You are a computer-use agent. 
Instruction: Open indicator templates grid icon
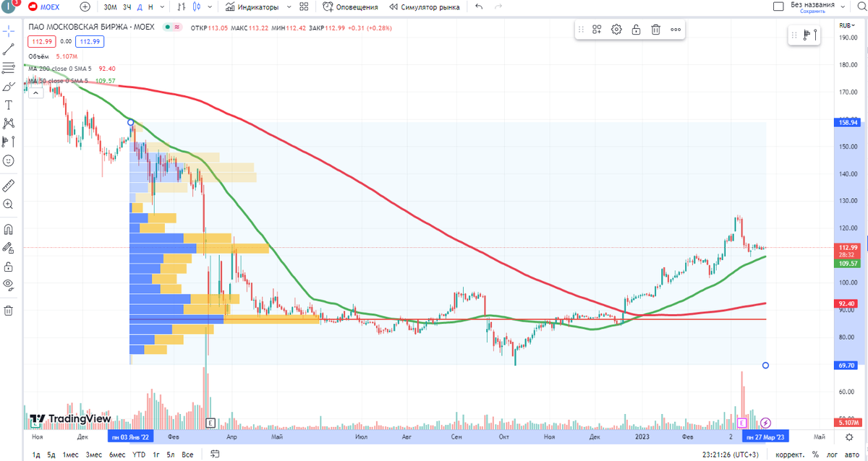[303, 7]
